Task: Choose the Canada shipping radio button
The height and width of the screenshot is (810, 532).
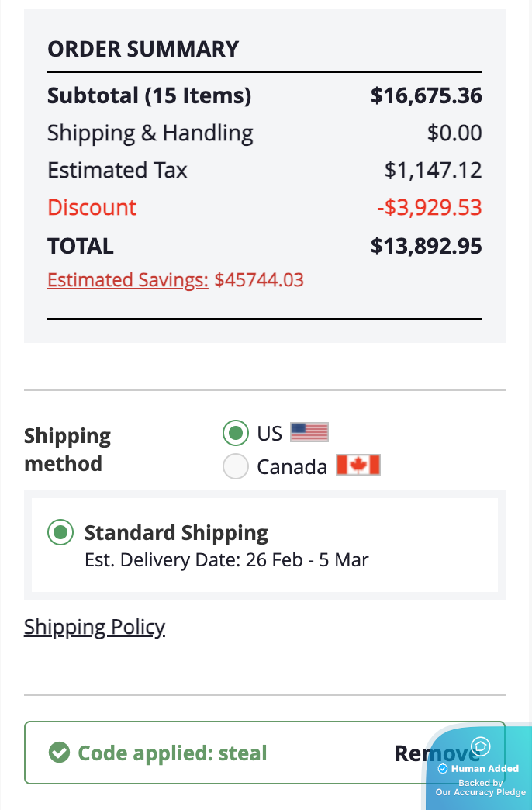Action: 235,467
